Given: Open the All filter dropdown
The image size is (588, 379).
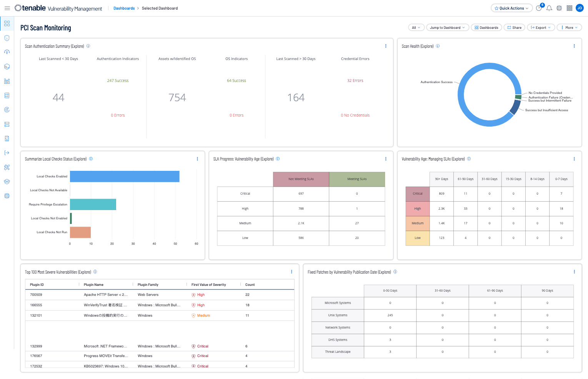Looking at the screenshot, I should coord(416,28).
